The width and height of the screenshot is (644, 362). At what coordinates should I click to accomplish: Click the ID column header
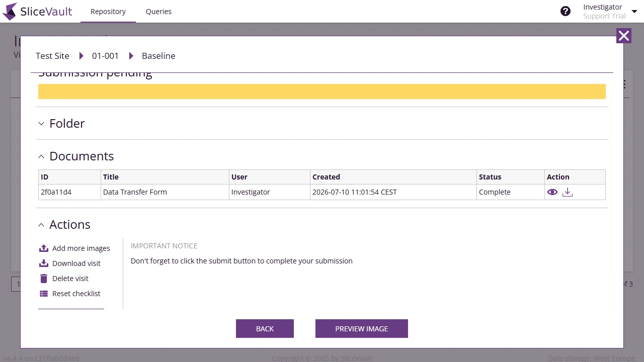click(x=69, y=177)
